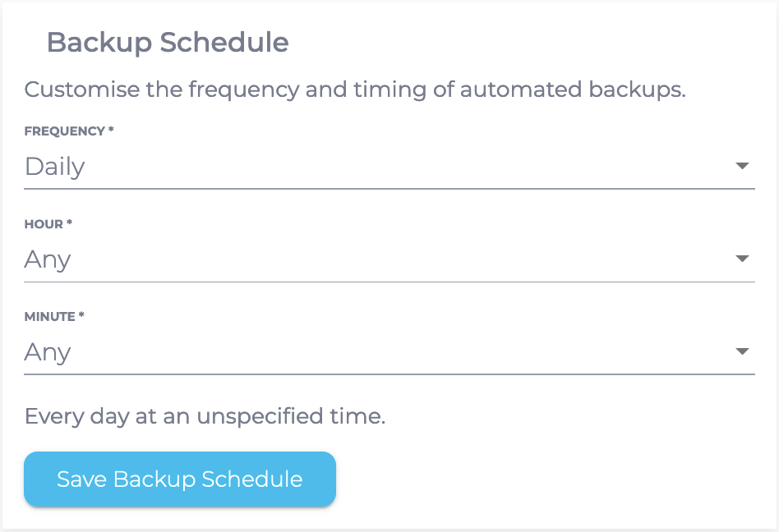Click the FREQUENCY field label
The image size is (779, 532).
[x=64, y=131]
